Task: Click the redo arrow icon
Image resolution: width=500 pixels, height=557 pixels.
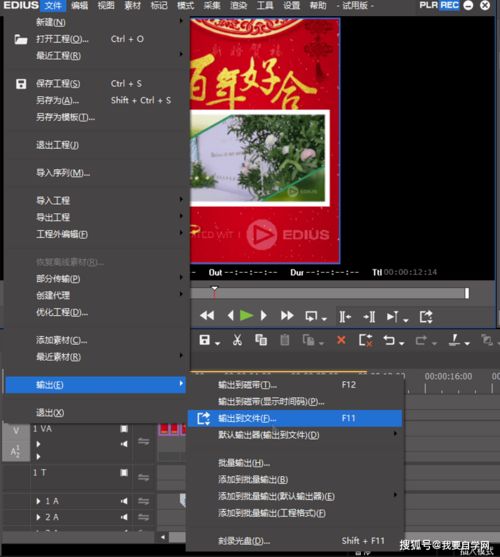Action: pos(421,340)
